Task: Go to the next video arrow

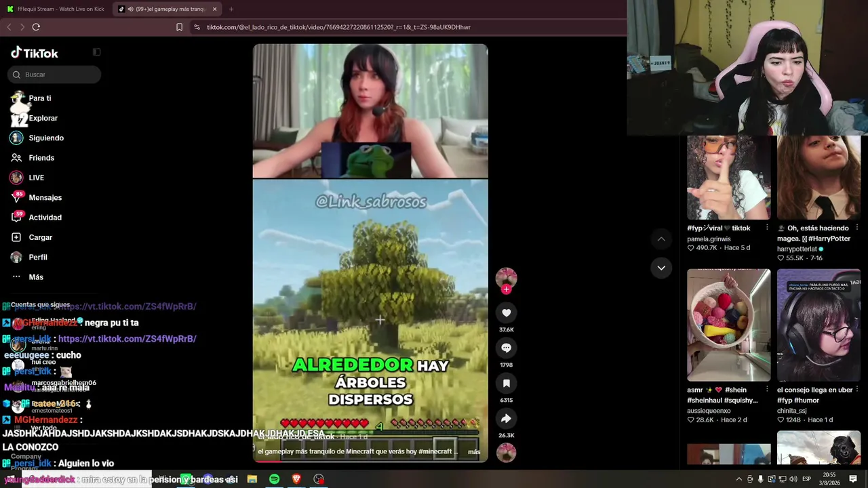Action: point(661,268)
